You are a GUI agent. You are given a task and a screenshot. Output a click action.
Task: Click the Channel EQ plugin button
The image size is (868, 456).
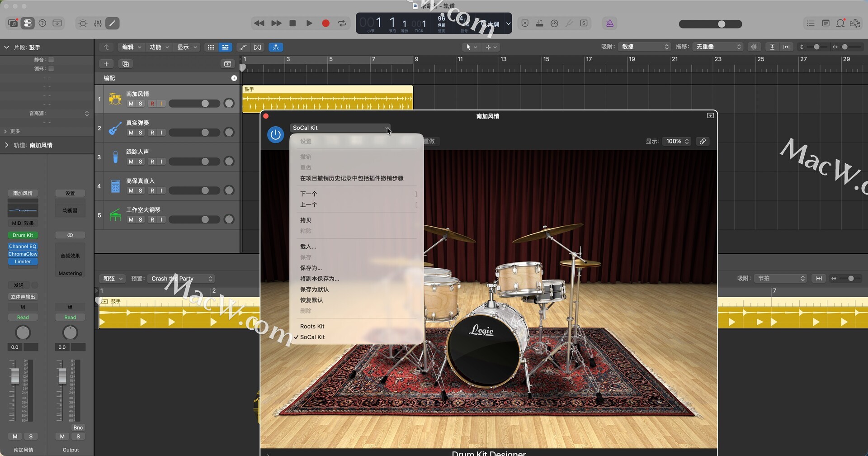pos(23,247)
